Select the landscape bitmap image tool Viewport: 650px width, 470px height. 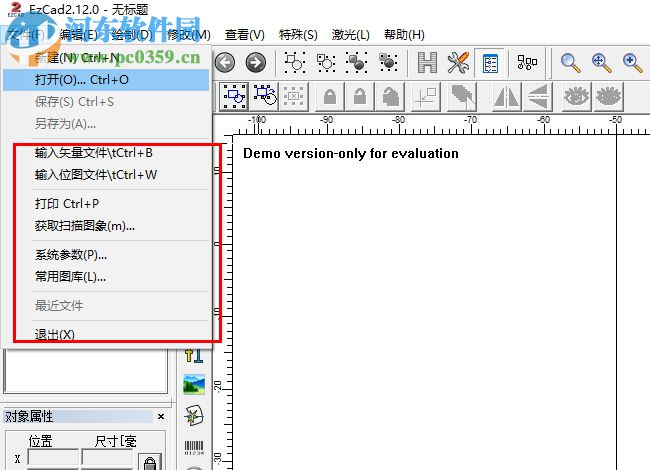[x=194, y=384]
